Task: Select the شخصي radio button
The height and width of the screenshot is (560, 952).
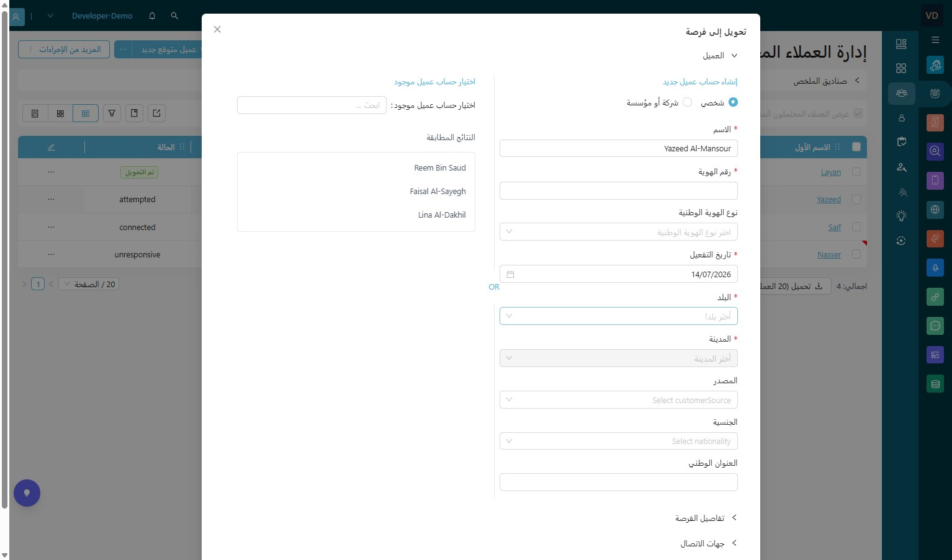Action: (733, 102)
